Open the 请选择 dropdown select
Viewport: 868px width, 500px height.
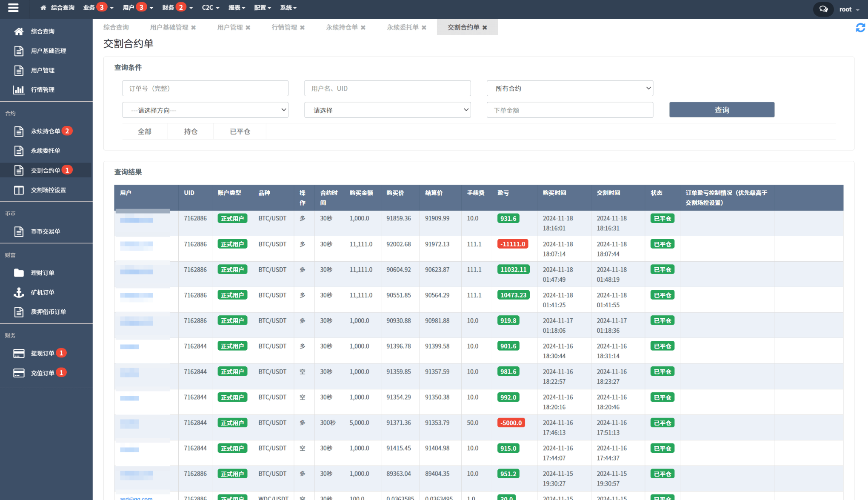point(387,110)
